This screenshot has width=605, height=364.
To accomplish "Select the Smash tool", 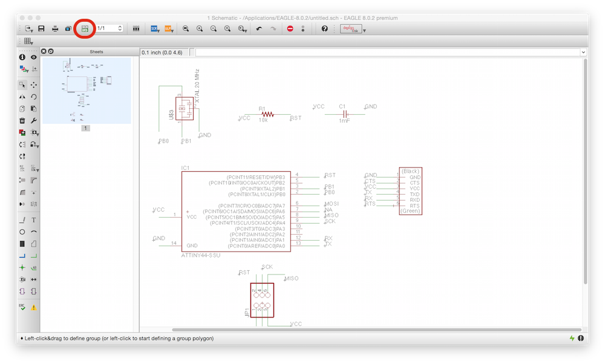I will pyautogui.click(x=22, y=180).
